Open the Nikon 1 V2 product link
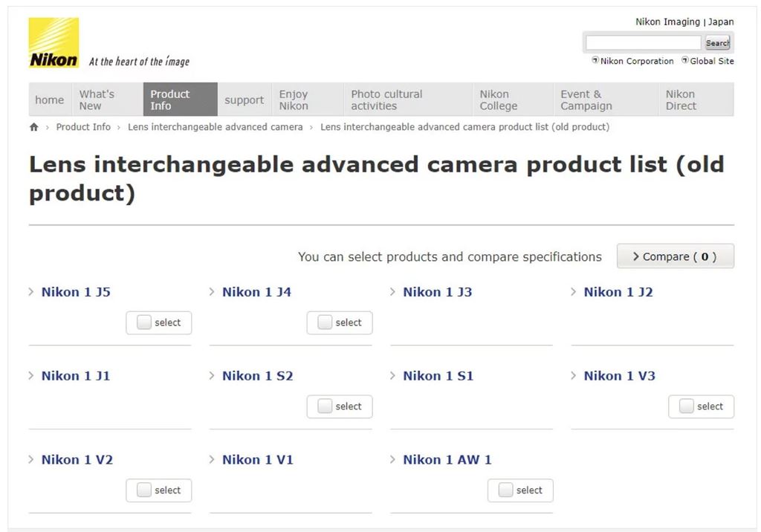This screenshot has height=532, width=761. [77, 459]
